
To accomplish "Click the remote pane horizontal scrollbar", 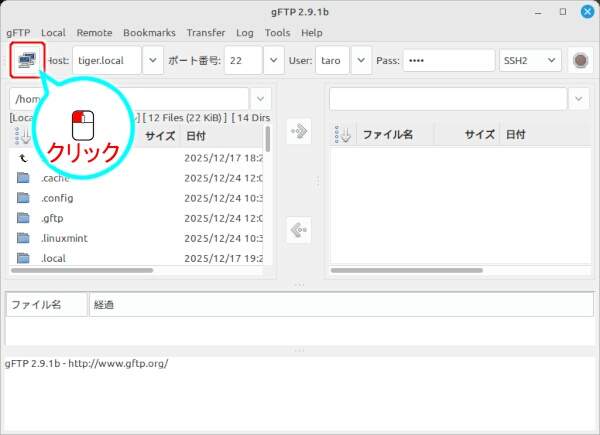I will coord(407,270).
